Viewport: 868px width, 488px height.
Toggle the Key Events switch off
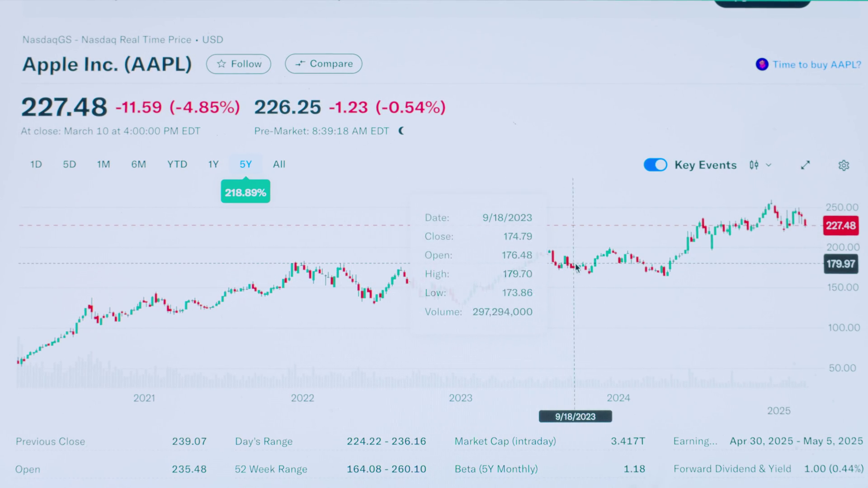655,165
